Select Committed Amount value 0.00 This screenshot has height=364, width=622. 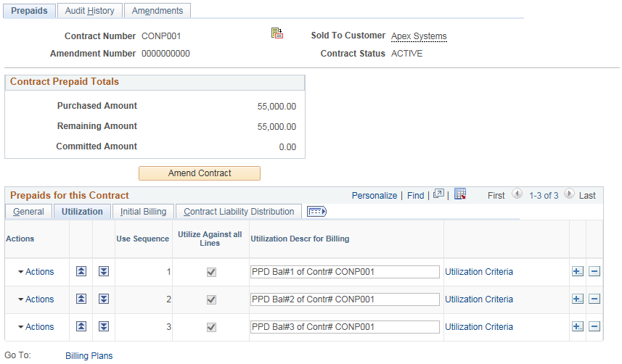tap(287, 146)
